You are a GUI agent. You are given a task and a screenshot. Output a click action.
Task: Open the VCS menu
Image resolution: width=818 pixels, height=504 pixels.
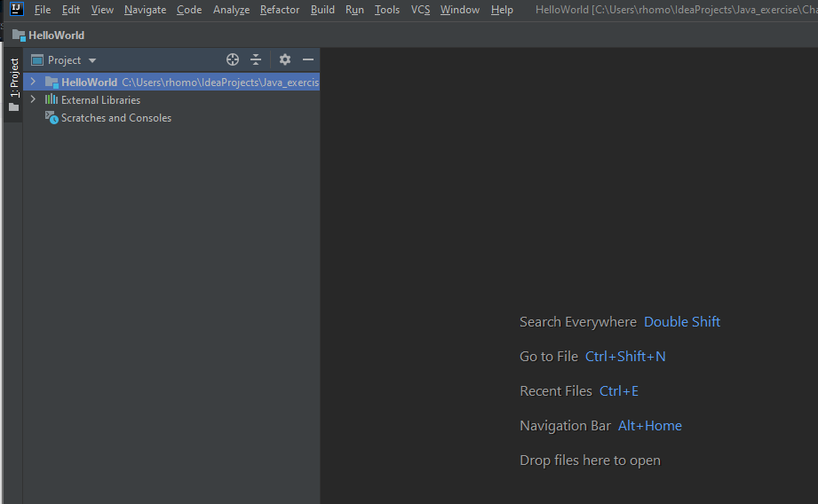tap(420, 10)
